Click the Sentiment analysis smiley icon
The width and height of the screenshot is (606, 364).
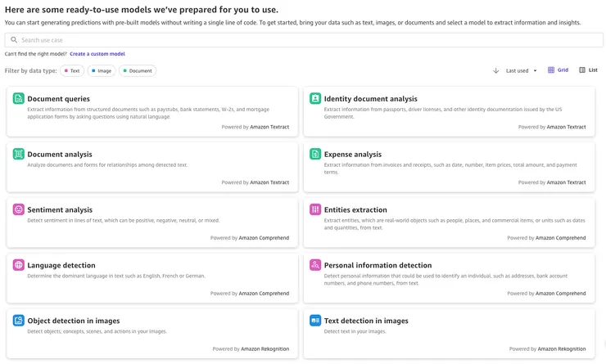click(18, 209)
